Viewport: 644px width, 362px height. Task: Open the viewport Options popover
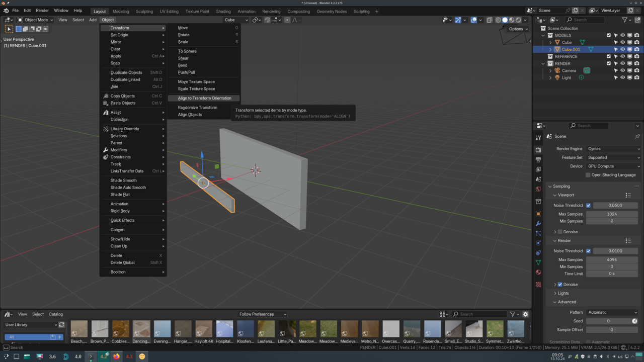[518, 29]
